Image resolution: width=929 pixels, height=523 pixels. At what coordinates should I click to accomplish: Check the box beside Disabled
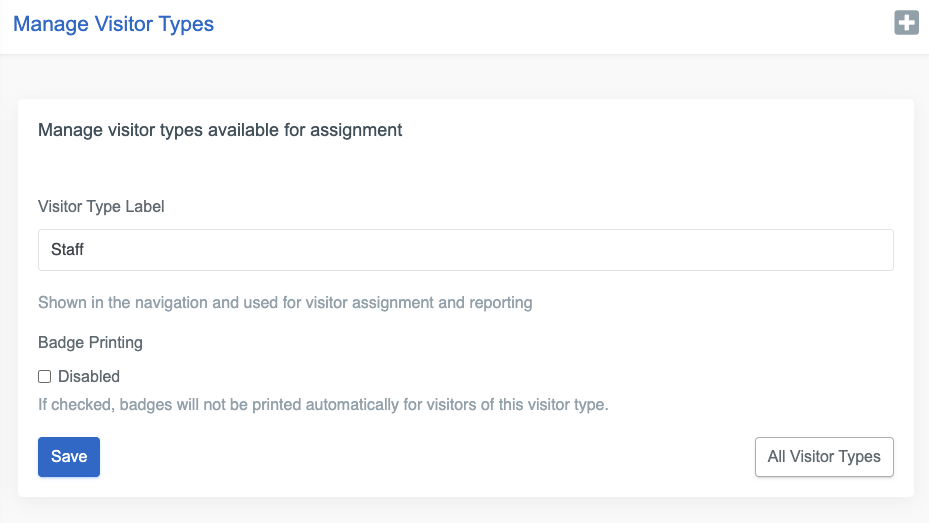coord(44,377)
